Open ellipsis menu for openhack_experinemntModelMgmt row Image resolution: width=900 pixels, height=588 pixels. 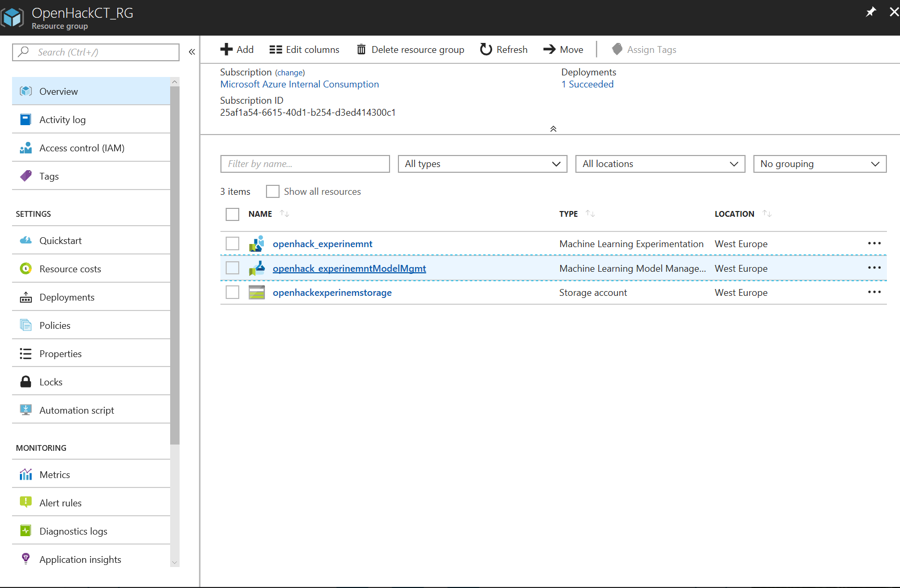[874, 268]
